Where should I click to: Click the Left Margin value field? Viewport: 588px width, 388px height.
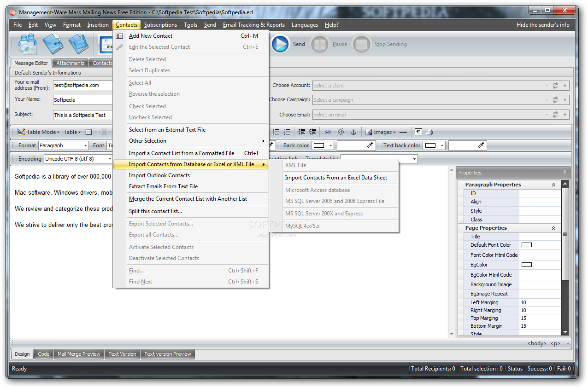(x=540, y=302)
